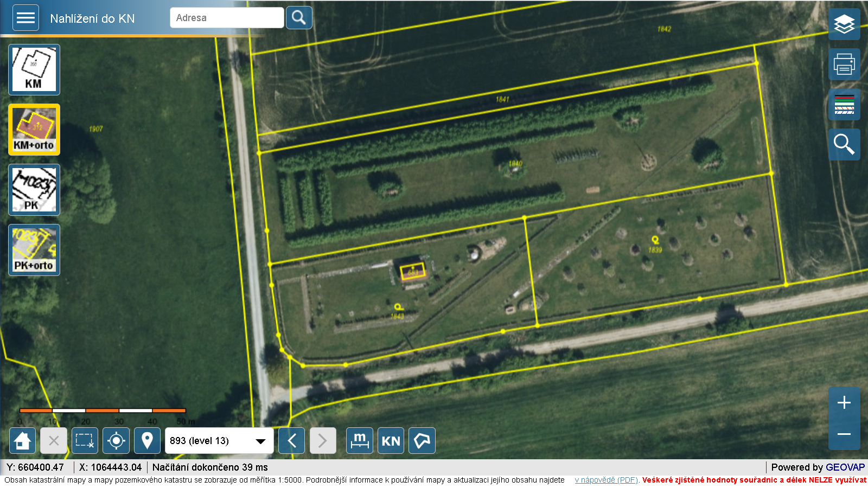Expand the scale level 893 dropdown
This screenshot has height=488, width=868.
click(219, 441)
